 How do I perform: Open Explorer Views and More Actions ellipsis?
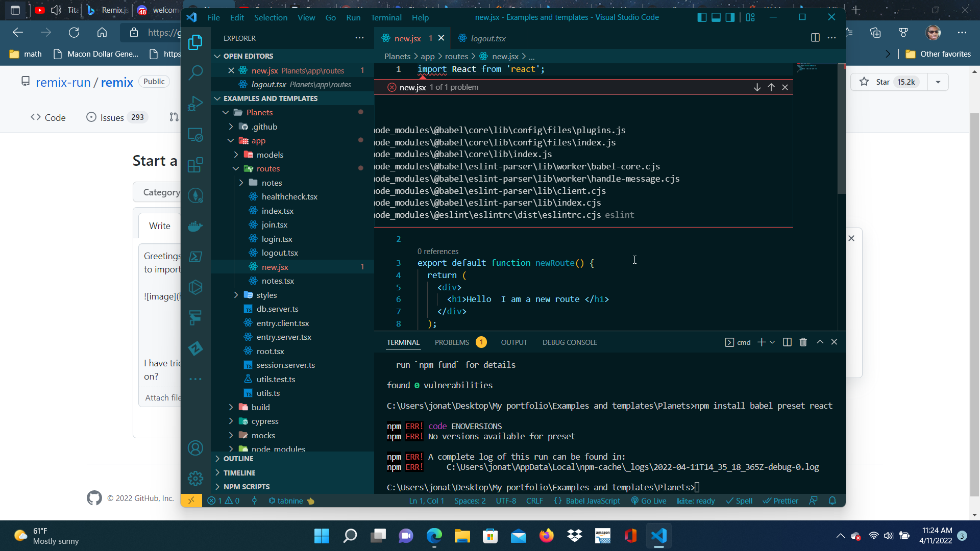coord(359,38)
